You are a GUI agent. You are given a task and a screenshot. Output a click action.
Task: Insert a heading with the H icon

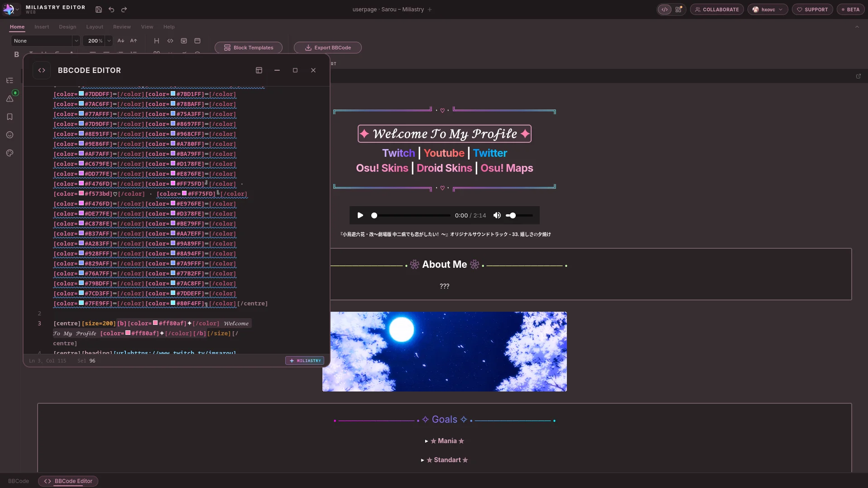tap(157, 41)
